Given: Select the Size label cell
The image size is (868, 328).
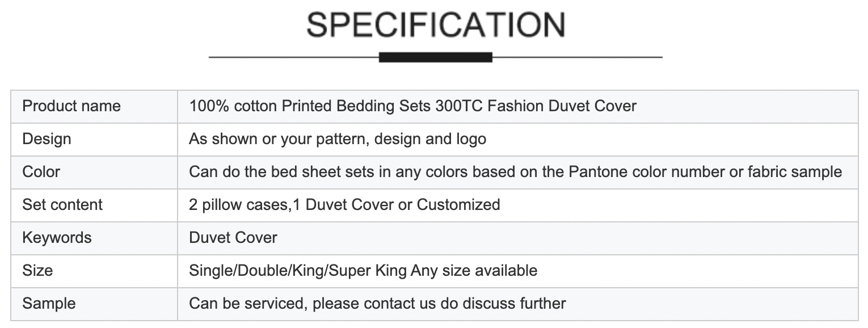Looking at the screenshot, I should point(94,271).
